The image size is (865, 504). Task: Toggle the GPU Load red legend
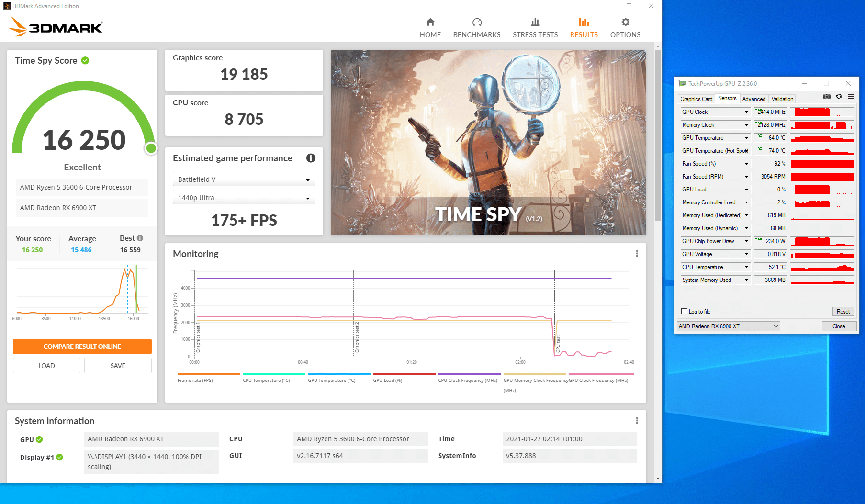pyautogui.click(x=404, y=377)
